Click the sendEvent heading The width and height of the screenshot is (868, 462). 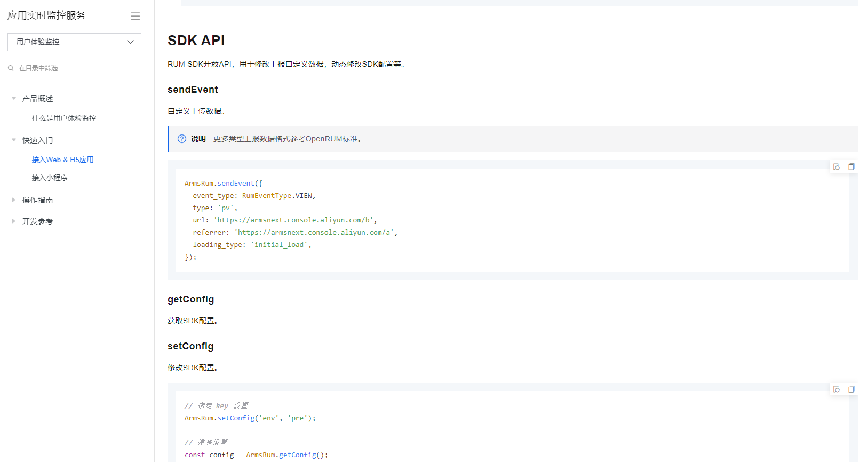coord(193,90)
